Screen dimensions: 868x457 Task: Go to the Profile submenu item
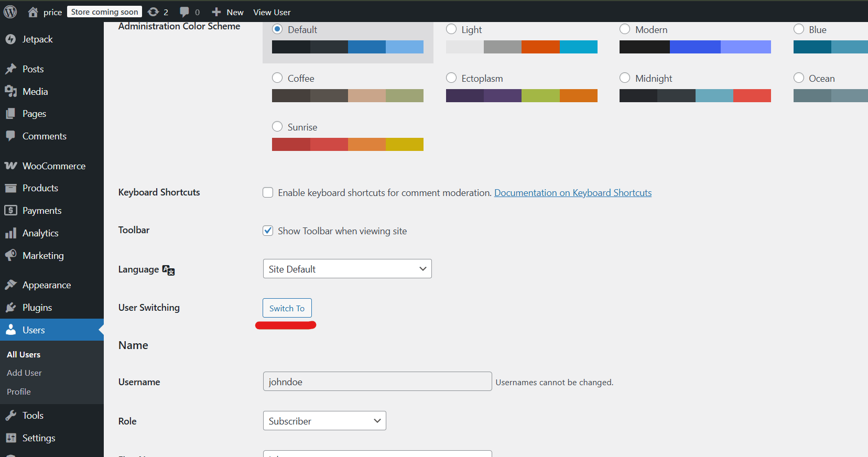[x=19, y=392]
